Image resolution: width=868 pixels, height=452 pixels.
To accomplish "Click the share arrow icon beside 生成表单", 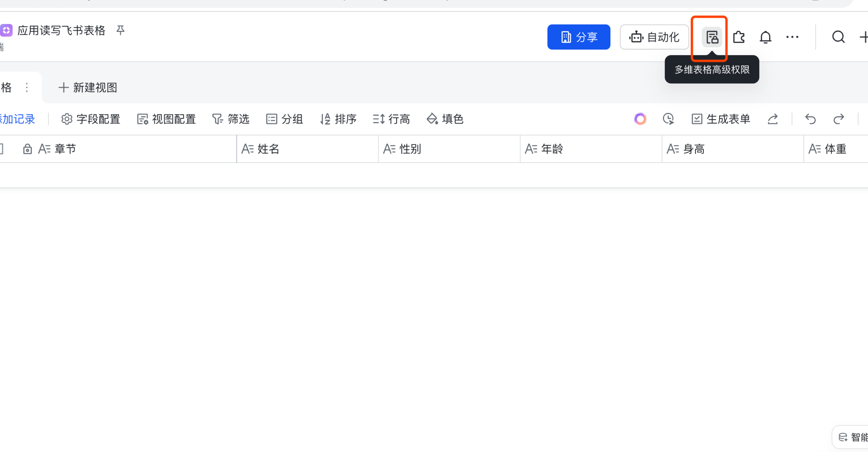I will pyautogui.click(x=773, y=119).
